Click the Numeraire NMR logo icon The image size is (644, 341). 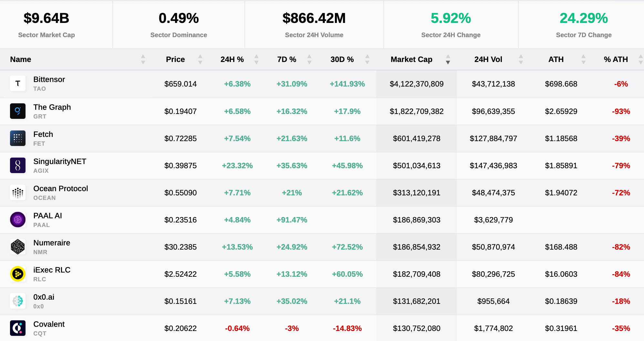tap(18, 247)
